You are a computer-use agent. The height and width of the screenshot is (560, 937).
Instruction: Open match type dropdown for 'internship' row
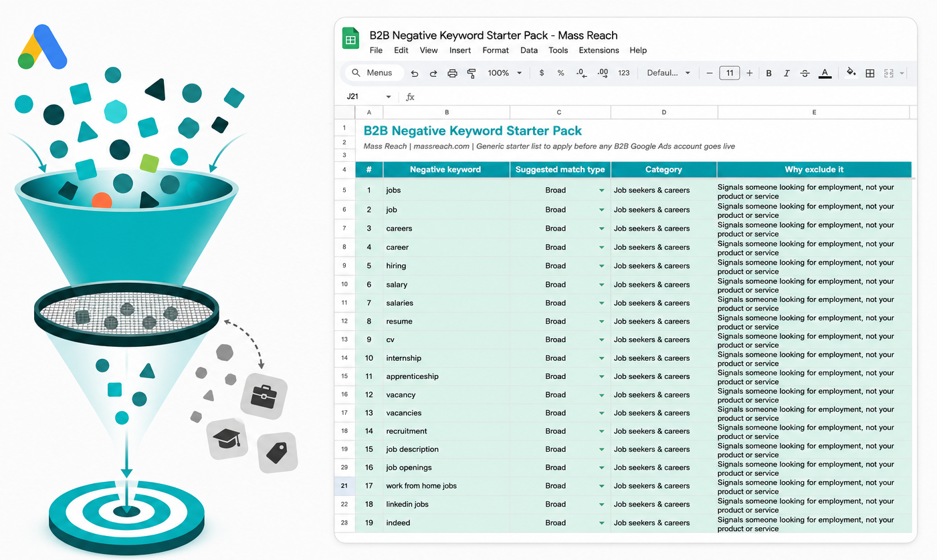(602, 358)
